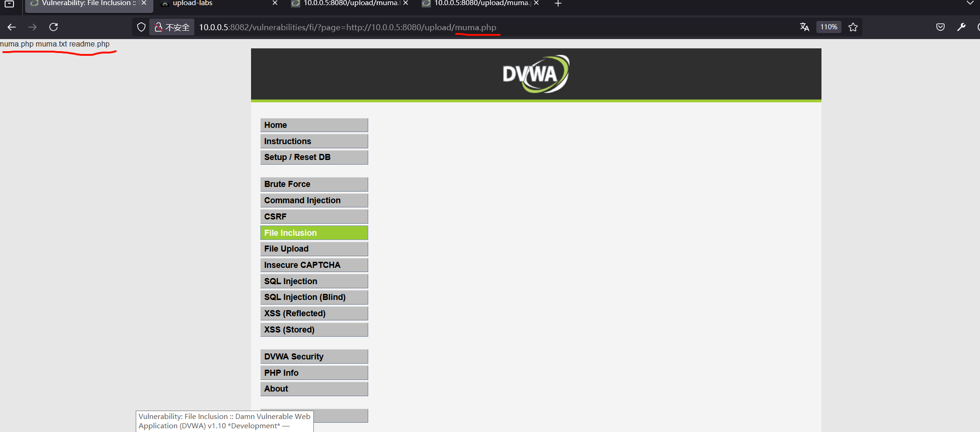The height and width of the screenshot is (432, 980).
Task: Open XSS (Stored) page
Action: pyautogui.click(x=314, y=330)
